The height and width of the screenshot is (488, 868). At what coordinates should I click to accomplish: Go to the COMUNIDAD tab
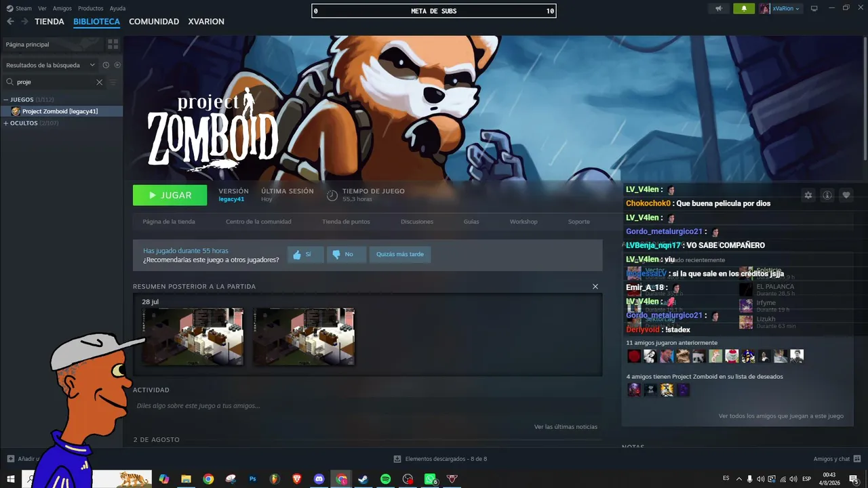154,22
